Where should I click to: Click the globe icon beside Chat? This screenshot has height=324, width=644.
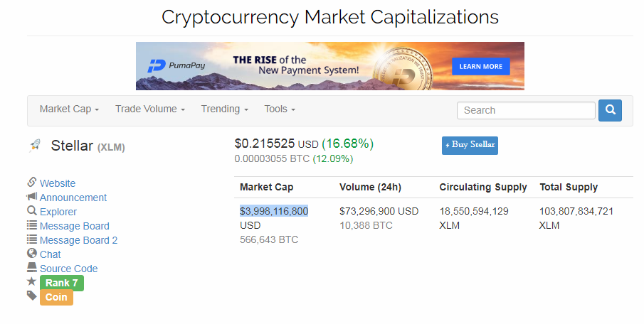32,254
